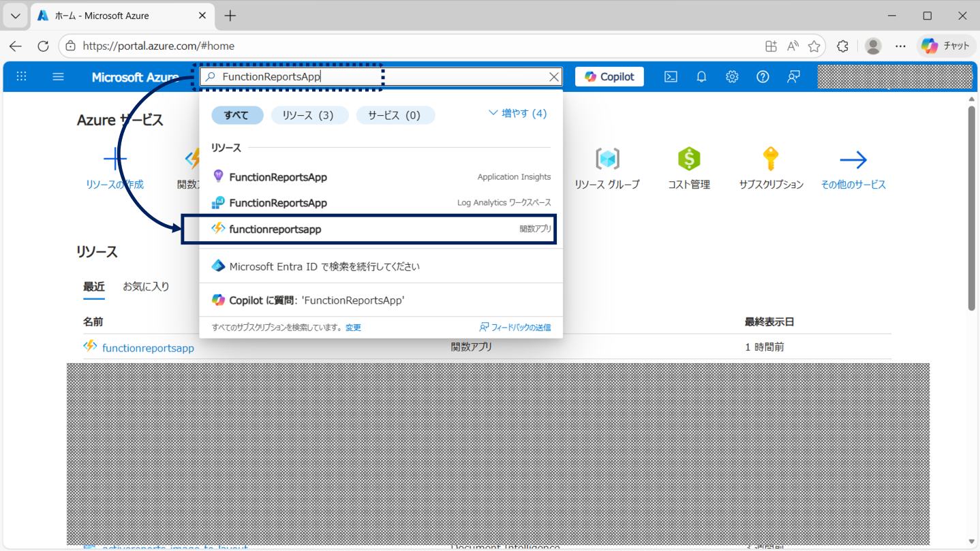
Task: View site information lock icon
Action: (71, 46)
